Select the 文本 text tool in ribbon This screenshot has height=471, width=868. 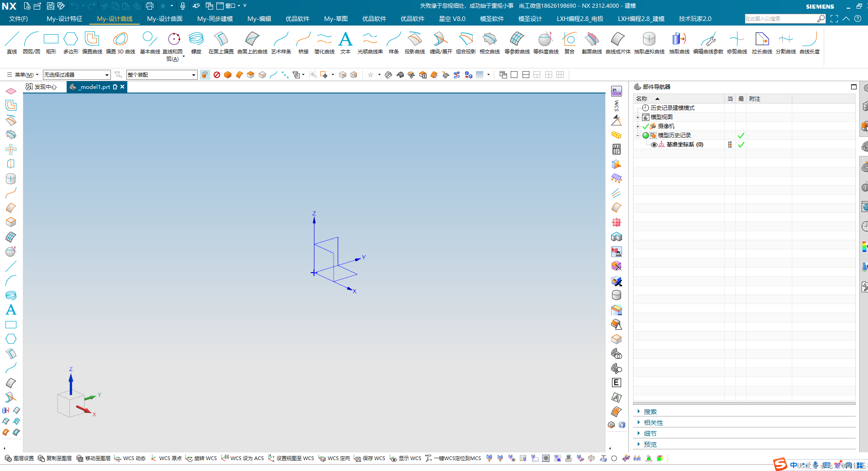pyautogui.click(x=345, y=43)
